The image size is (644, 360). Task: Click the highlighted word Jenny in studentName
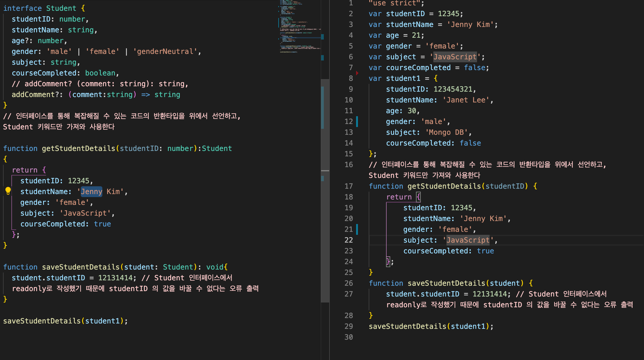click(x=92, y=192)
